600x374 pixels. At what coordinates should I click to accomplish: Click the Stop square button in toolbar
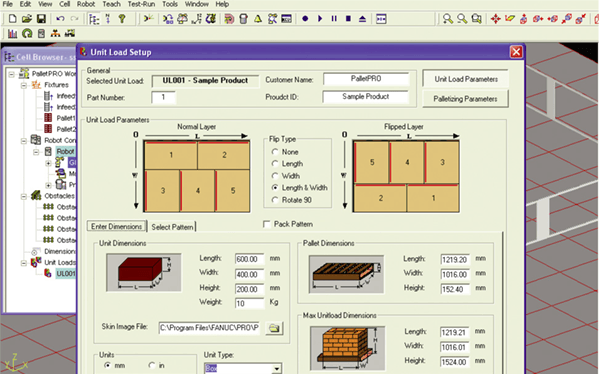(x=348, y=18)
